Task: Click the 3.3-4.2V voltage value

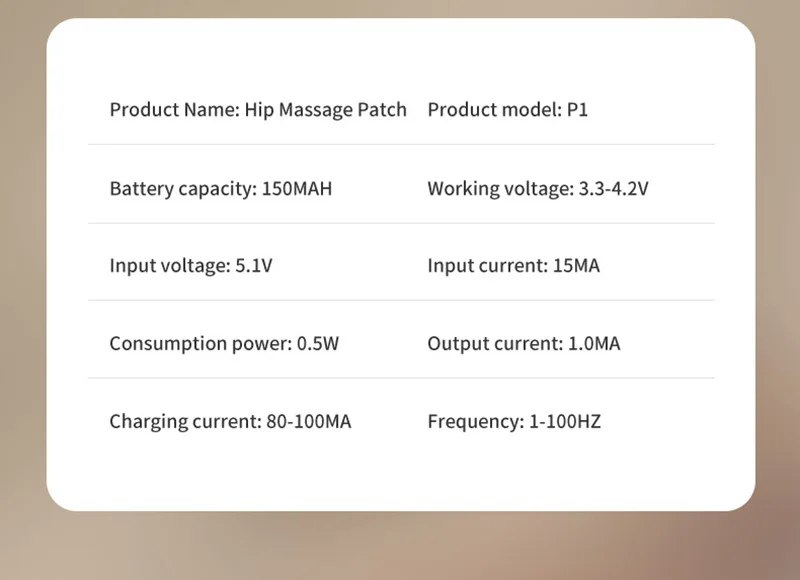Action: point(613,189)
